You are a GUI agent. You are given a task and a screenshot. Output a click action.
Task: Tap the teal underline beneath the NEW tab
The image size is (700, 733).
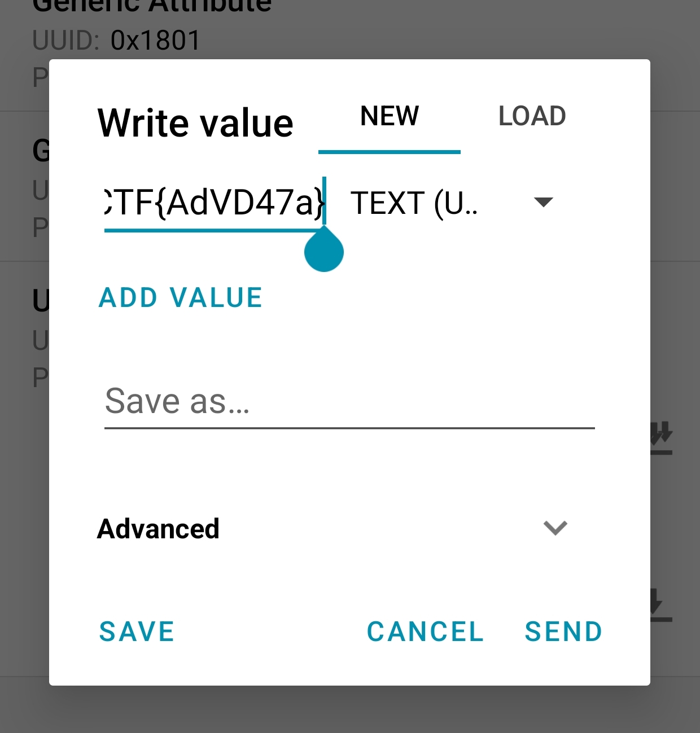(x=390, y=151)
